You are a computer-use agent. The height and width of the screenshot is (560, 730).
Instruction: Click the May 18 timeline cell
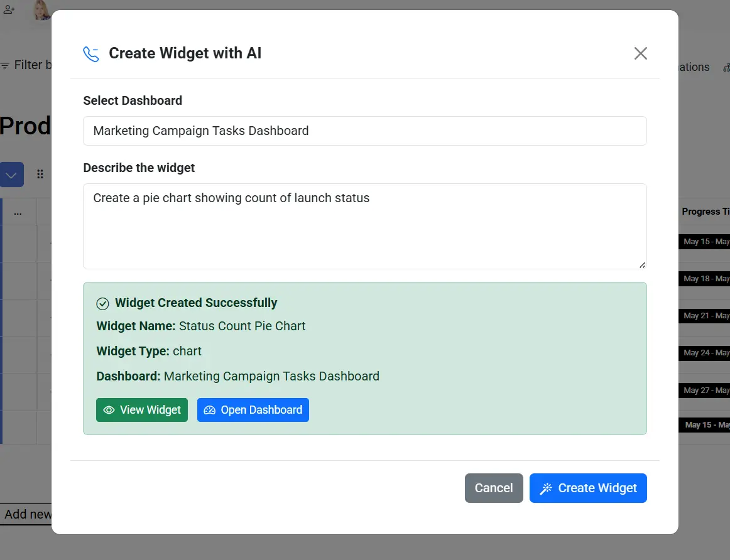(704, 279)
